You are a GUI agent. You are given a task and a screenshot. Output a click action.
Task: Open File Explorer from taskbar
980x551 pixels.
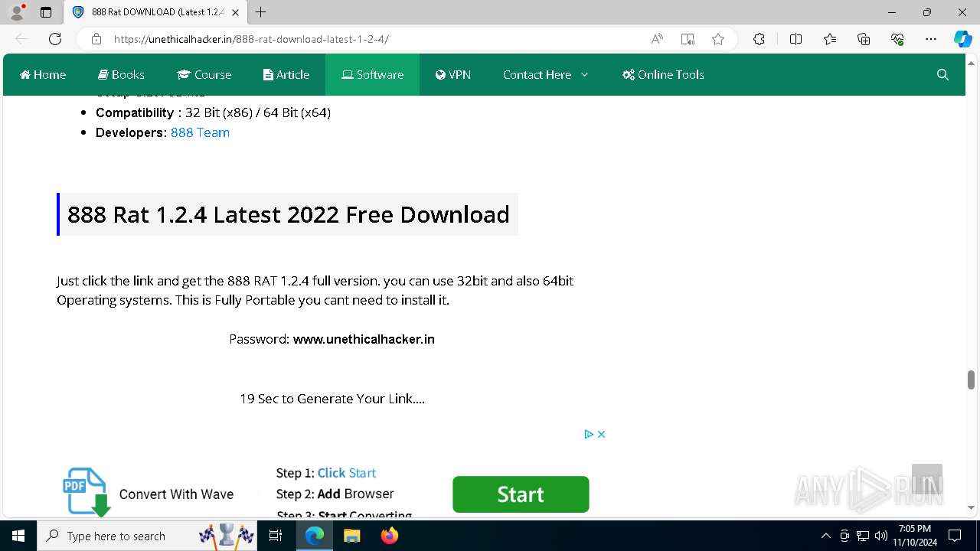[351, 536]
